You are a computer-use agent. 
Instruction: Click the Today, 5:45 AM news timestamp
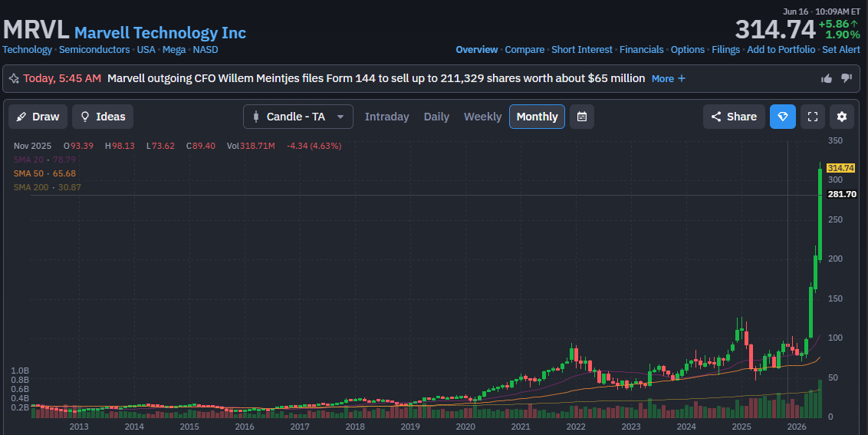click(x=62, y=79)
